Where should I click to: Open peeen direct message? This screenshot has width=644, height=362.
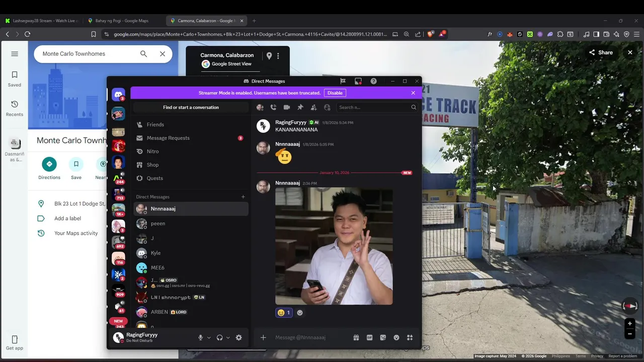point(191,223)
